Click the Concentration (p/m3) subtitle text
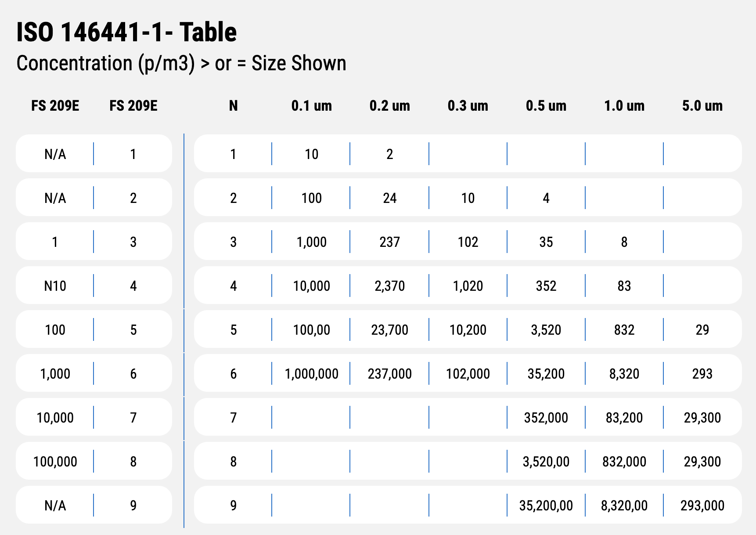This screenshot has height=535, width=756. (x=181, y=63)
